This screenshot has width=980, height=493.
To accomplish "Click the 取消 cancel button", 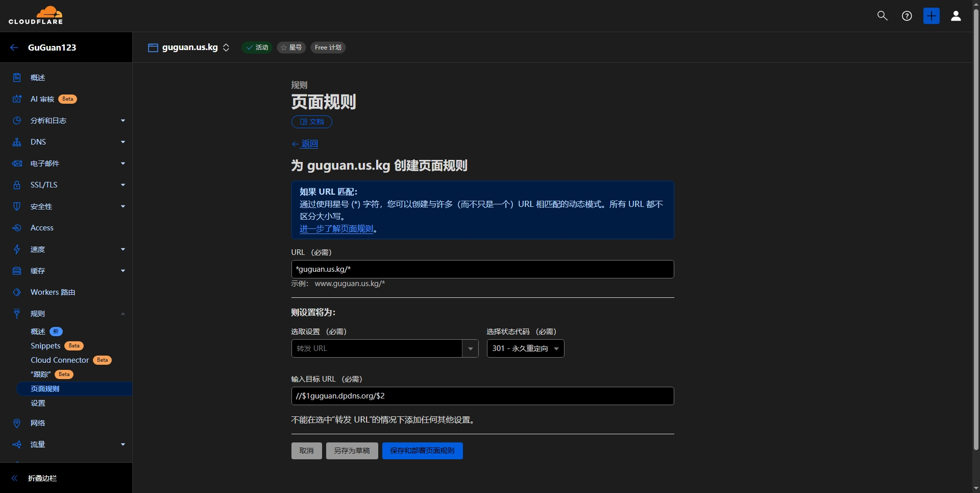I will click(307, 451).
